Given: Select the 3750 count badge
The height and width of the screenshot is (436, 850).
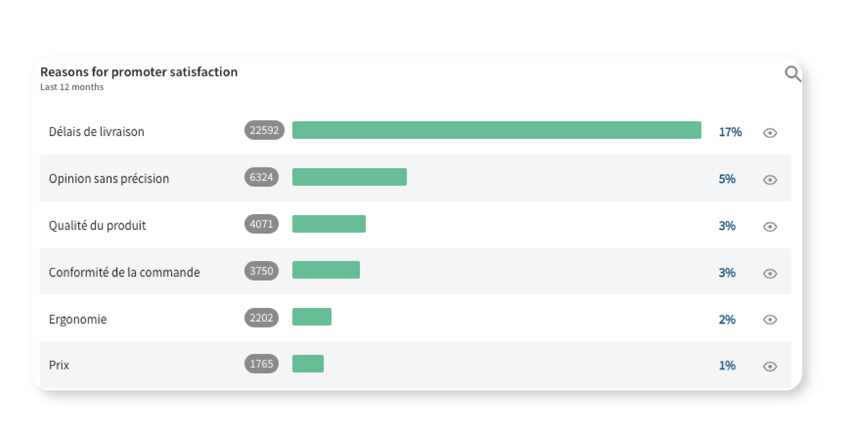Looking at the screenshot, I should (x=261, y=271).
